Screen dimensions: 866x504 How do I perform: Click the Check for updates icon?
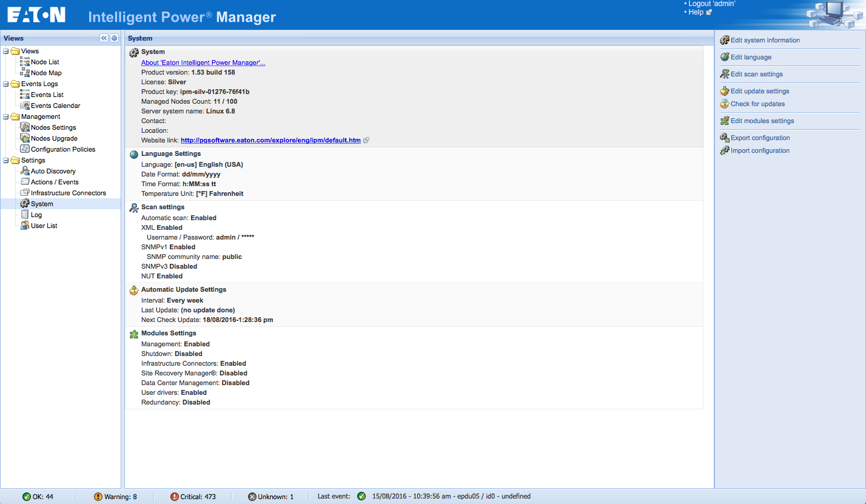pos(724,104)
